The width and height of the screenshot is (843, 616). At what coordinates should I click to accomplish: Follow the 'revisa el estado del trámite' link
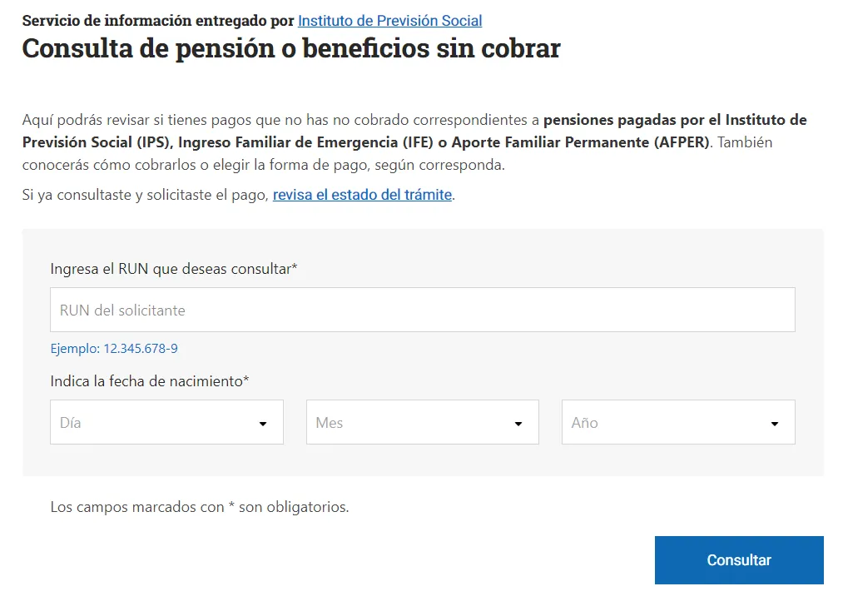(362, 195)
